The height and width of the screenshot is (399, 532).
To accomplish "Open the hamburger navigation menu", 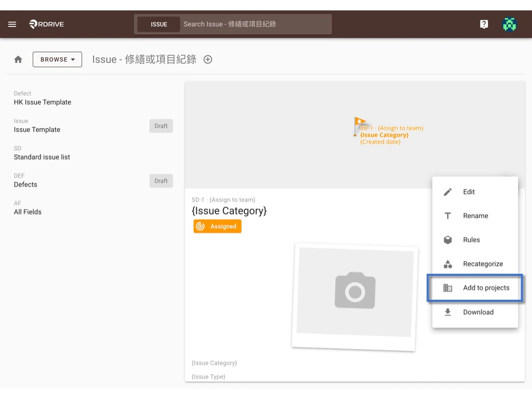I will point(12,24).
